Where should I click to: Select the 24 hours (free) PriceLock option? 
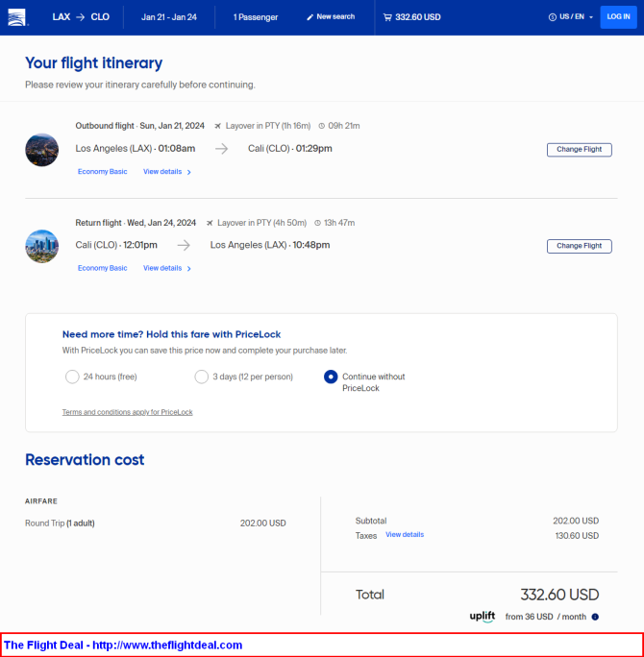72,377
